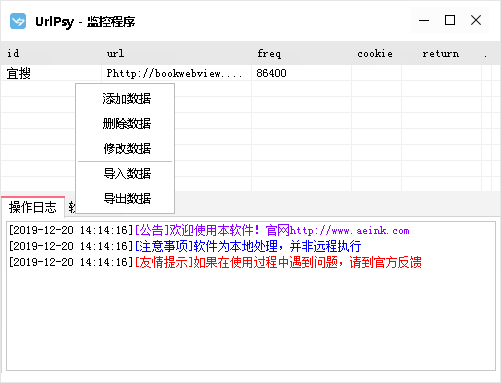Close the UrlPsy window
Image resolution: width=501 pixels, height=383 pixels.
pyautogui.click(x=476, y=20)
